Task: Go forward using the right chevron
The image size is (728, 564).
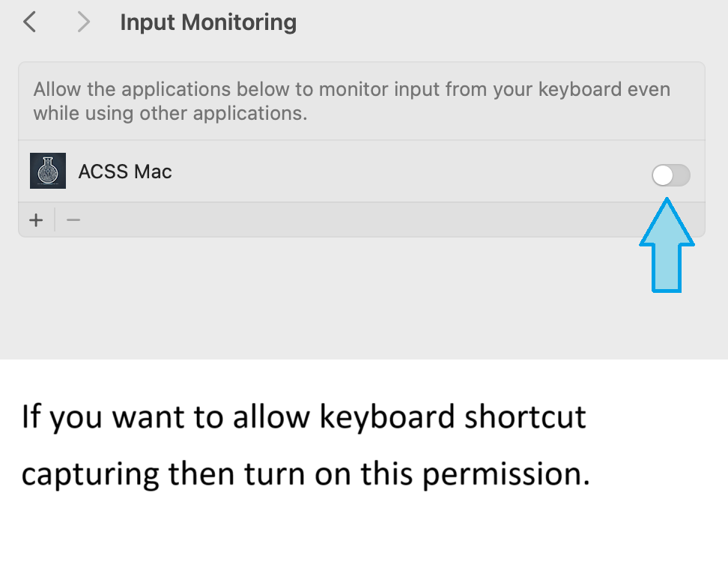Action: 84,22
